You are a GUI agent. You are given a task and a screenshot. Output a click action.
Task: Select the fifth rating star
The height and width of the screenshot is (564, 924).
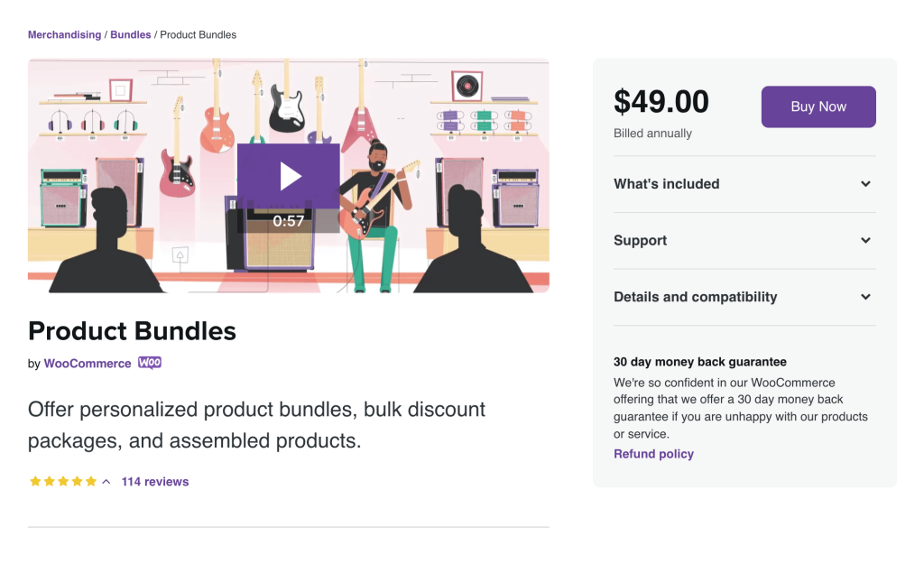91,481
